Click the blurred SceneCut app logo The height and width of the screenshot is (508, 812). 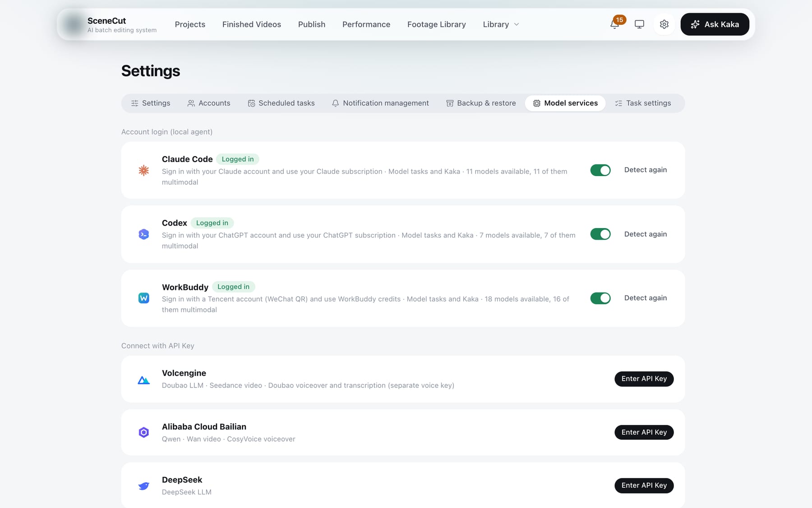tap(74, 24)
